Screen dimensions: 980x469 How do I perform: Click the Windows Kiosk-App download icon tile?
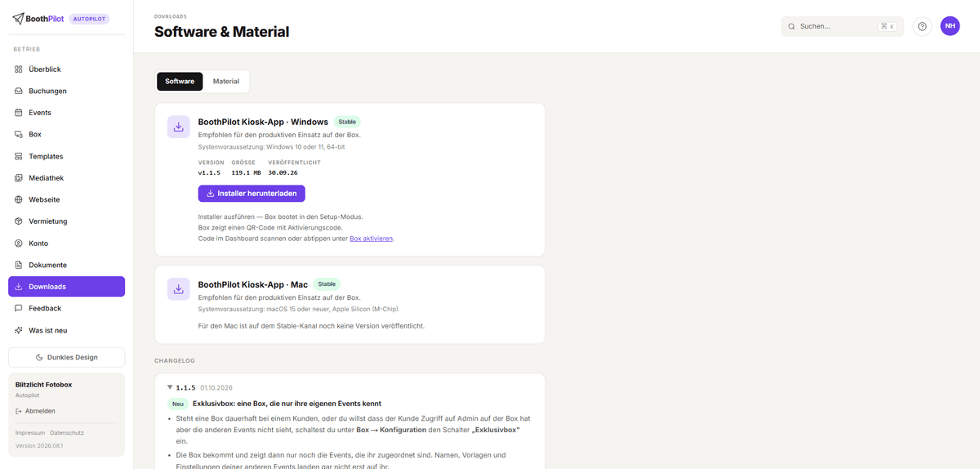click(x=179, y=127)
